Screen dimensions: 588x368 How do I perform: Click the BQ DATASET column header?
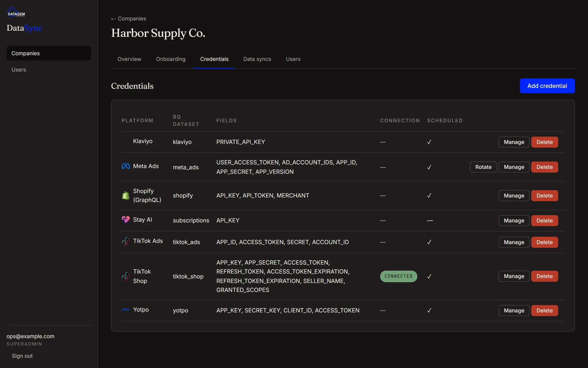[x=186, y=121]
